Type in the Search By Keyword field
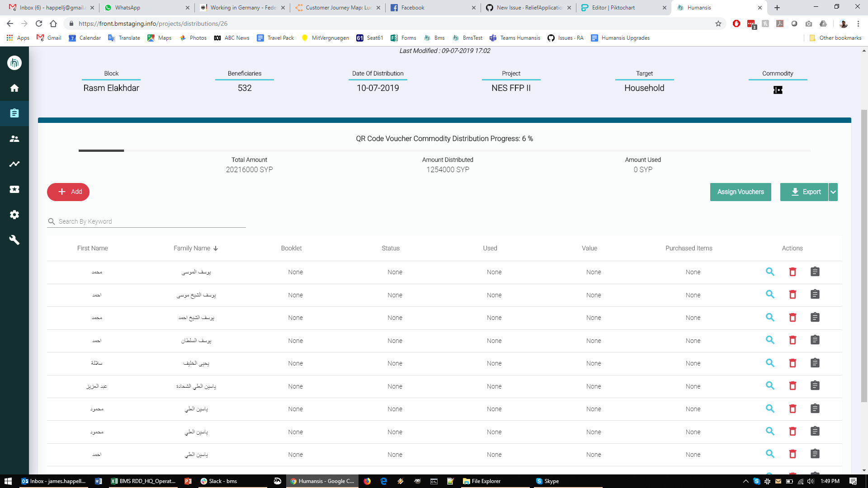868x488 pixels. (x=145, y=221)
